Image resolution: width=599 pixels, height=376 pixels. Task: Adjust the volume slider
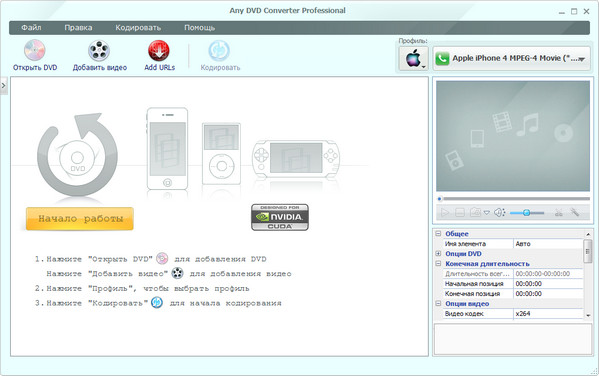pos(527,213)
